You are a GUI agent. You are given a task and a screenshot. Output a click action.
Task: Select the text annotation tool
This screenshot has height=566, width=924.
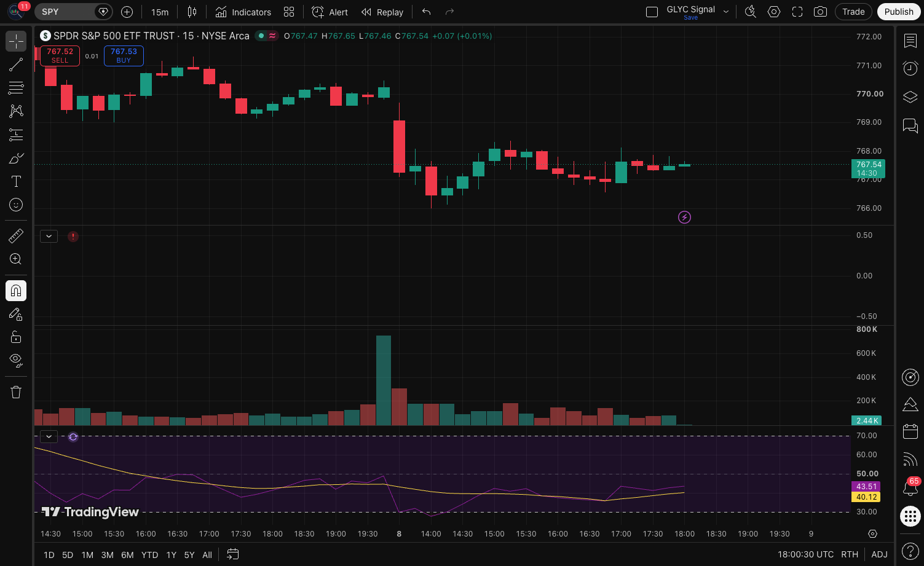(16, 181)
